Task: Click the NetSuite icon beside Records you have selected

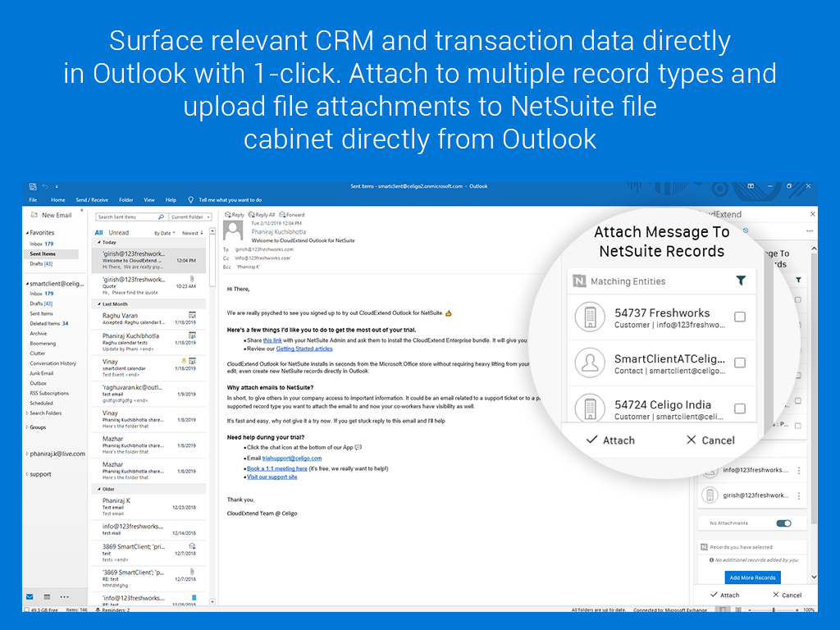Action: pyautogui.click(x=704, y=547)
